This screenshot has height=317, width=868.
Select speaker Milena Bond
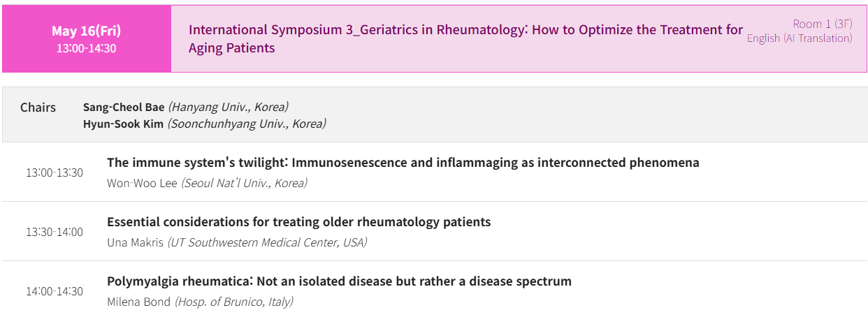tap(139, 302)
